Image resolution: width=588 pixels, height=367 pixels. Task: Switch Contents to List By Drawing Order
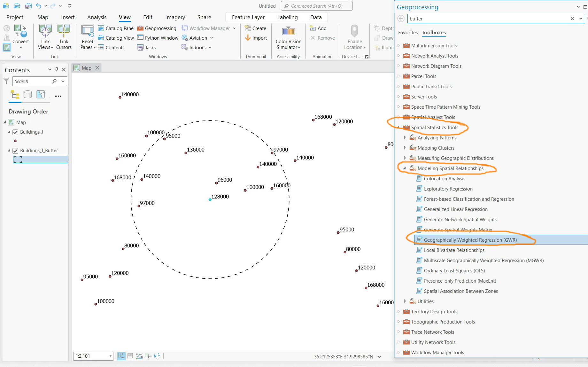click(x=15, y=95)
